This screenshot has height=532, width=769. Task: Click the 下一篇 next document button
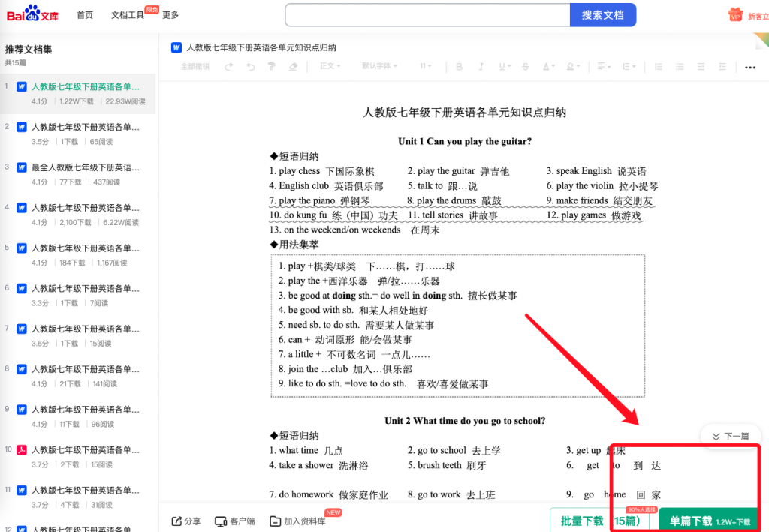731,436
